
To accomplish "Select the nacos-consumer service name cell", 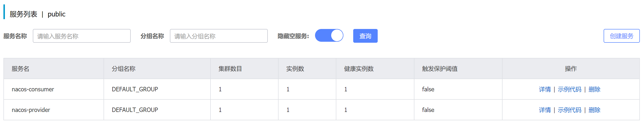I will click(54, 89).
